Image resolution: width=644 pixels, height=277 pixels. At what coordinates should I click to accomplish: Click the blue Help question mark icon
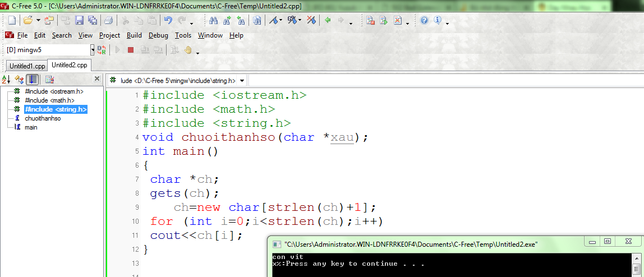coord(424,20)
